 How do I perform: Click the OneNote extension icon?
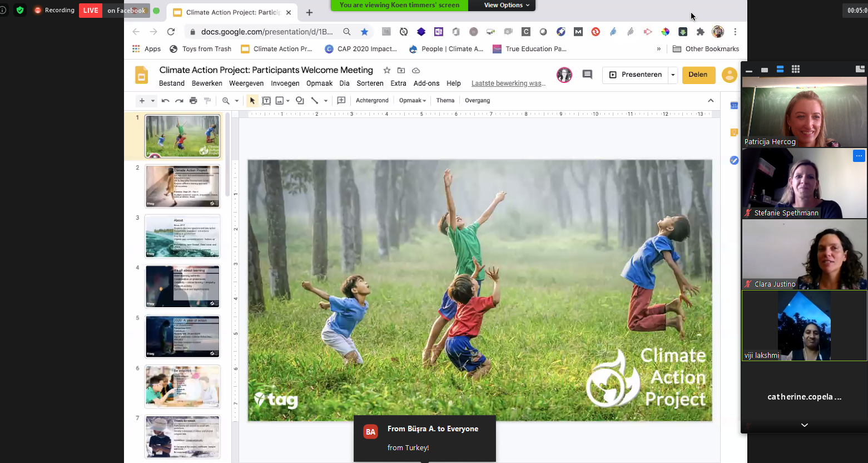pos(439,32)
